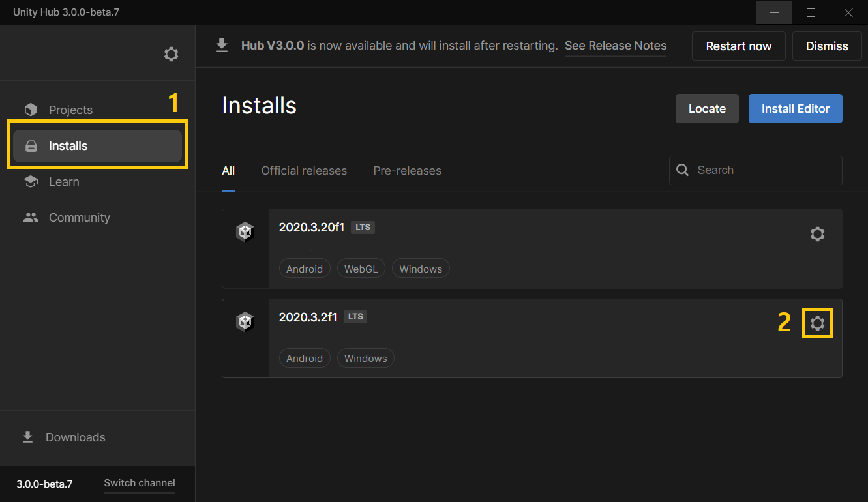The height and width of the screenshot is (502, 868).
Task: Click LTS badge on 2020.3.2f1
Action: point(355,317)
